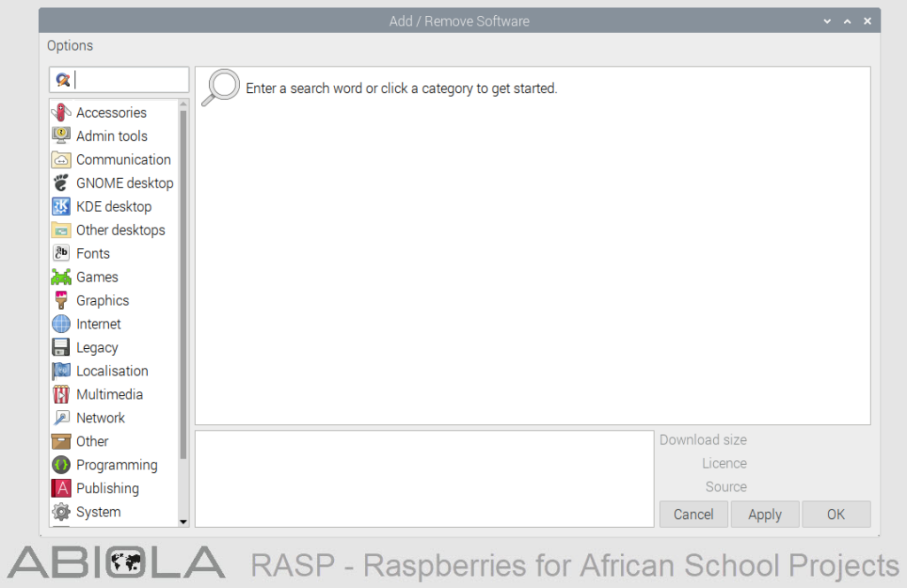The height and width of the screenshot is (588, 907).
Task: Click the Localisation flag icon
Action: tap(61, 371)
